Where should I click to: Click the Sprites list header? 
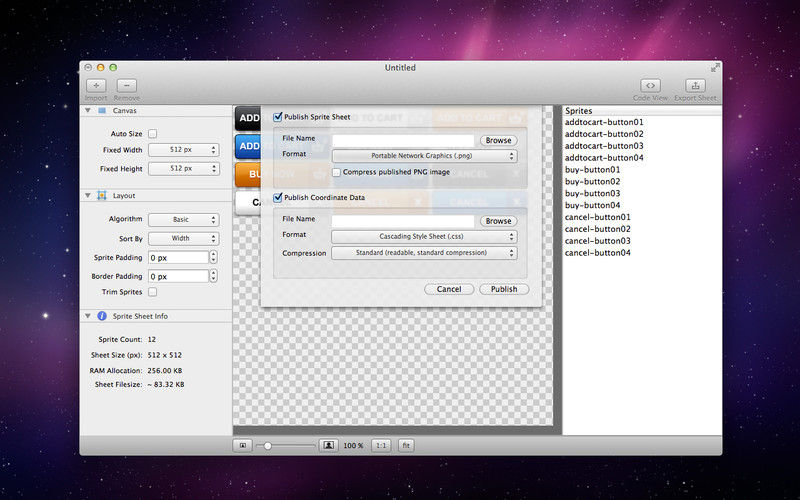(642, 111)
